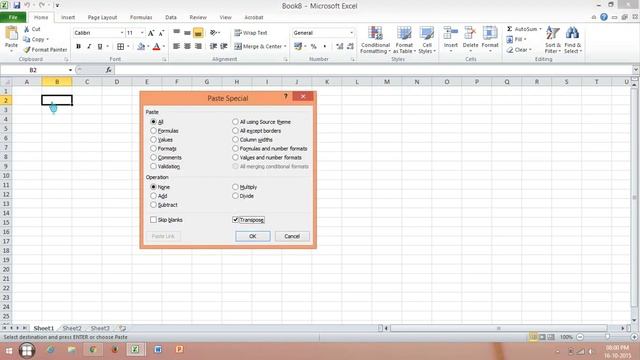Switch to the Formulas tab
640x360 pixels.
point(141,17)
